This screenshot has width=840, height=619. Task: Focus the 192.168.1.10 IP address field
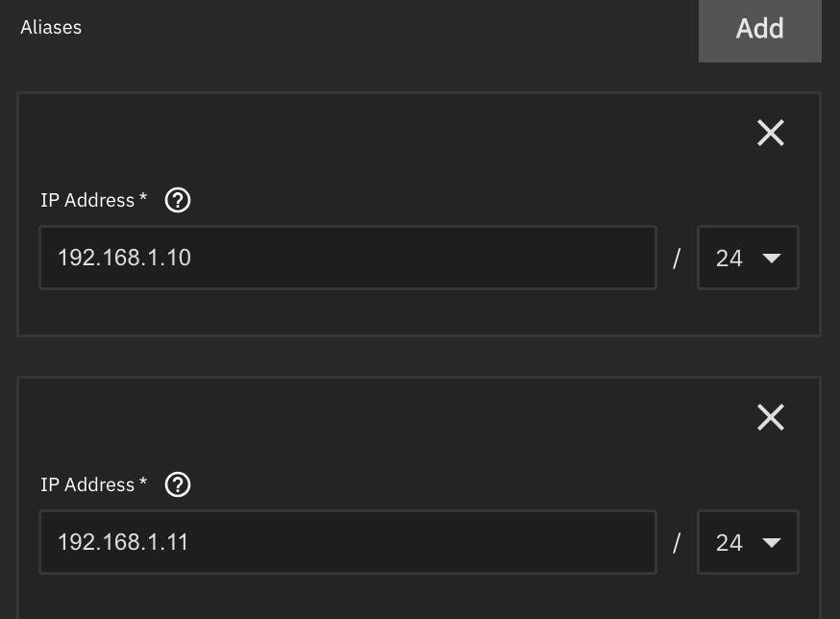tap(348, 258)
